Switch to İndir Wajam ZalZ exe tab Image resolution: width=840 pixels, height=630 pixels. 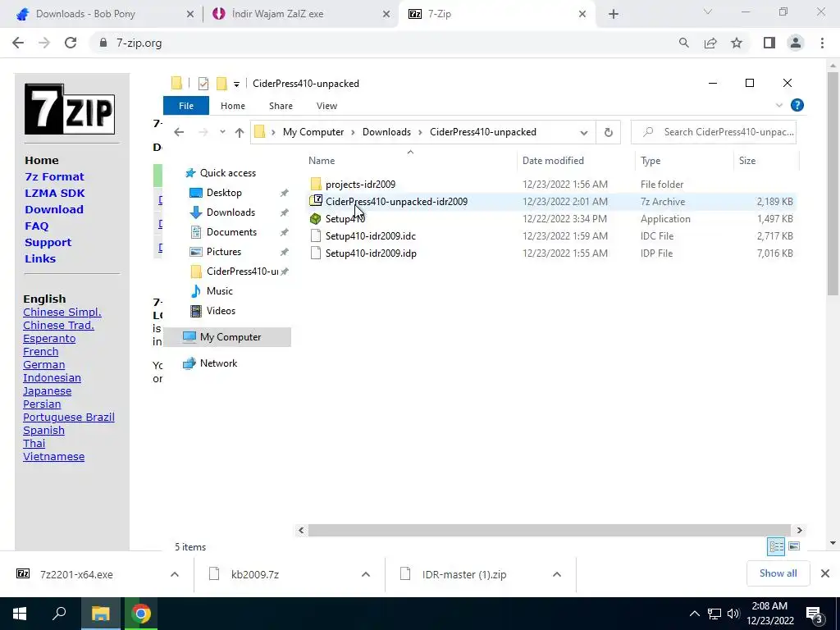[x=277, y=14]
